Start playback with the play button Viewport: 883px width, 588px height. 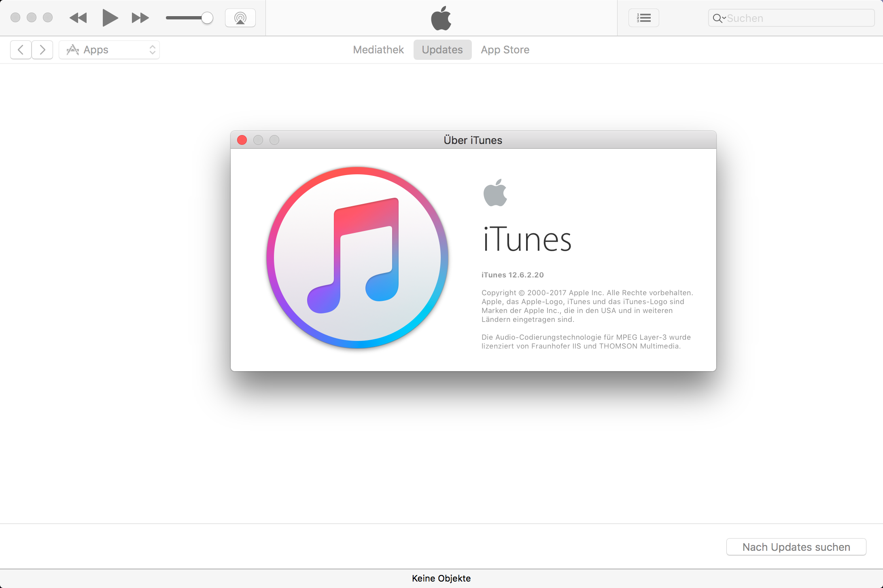coord(110,18)
